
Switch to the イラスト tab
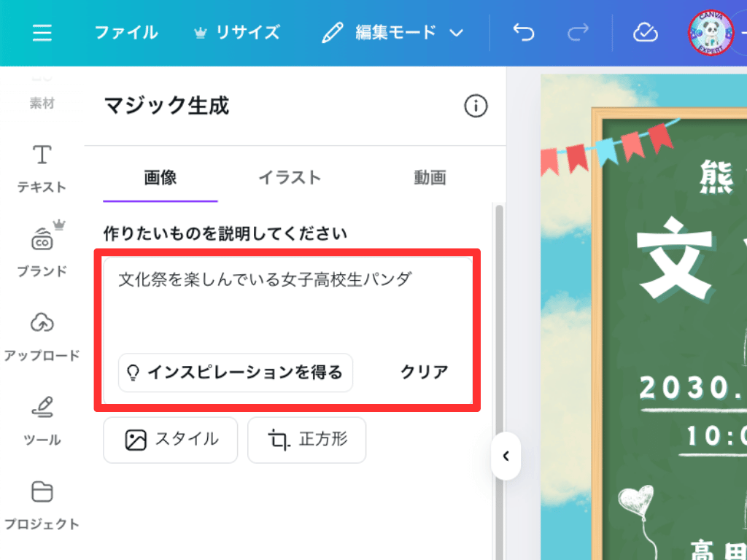click(290, 178)
